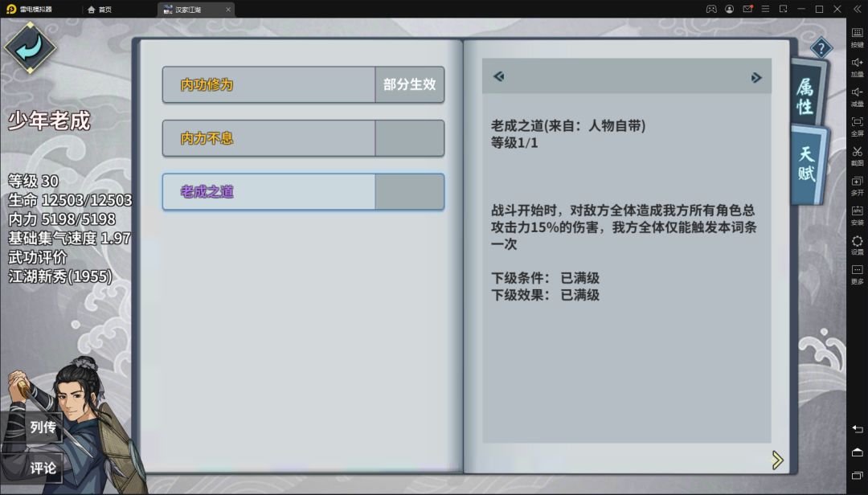Click the curved back arrow icon
The height and width of the screenshot is (495, 868).
[x=30, y=47]
